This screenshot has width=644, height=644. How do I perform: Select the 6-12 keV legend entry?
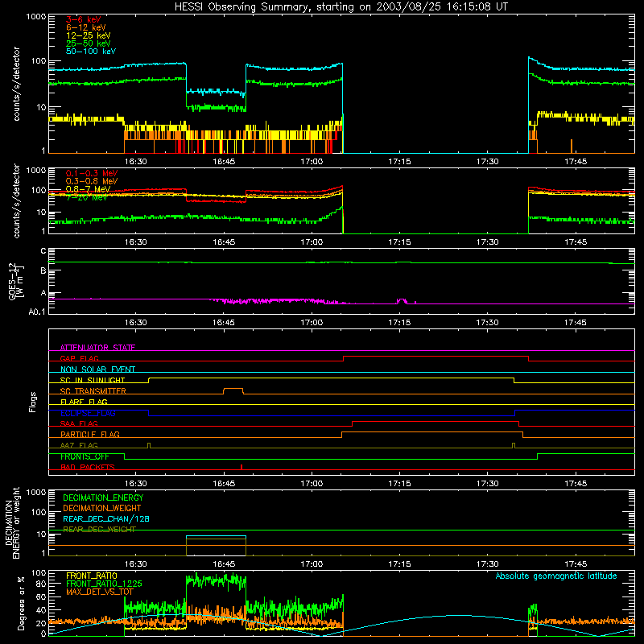[x=86, y=27]
